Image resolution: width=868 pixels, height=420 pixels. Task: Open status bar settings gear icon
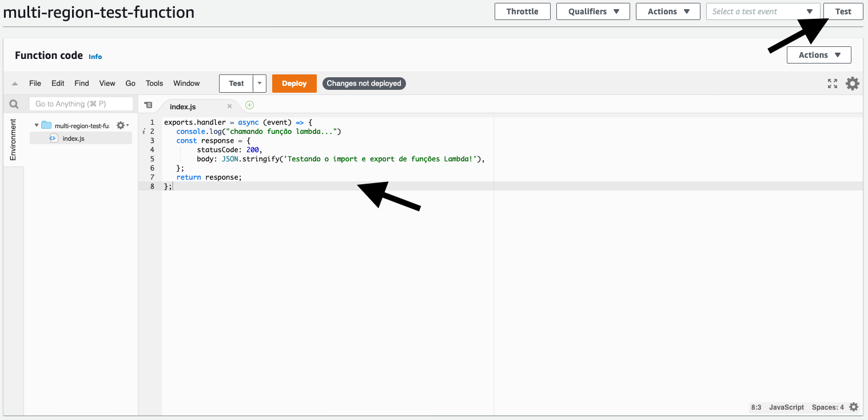click(x=854, y=407)
